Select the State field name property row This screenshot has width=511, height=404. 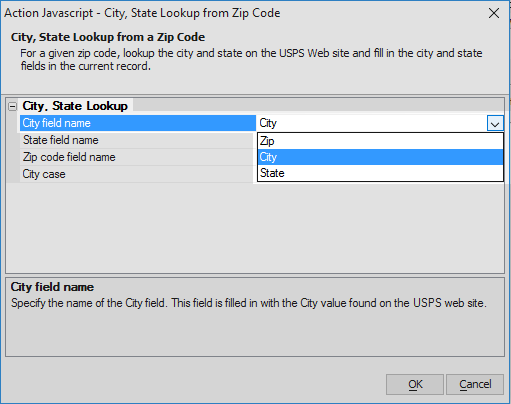point(138,140)
